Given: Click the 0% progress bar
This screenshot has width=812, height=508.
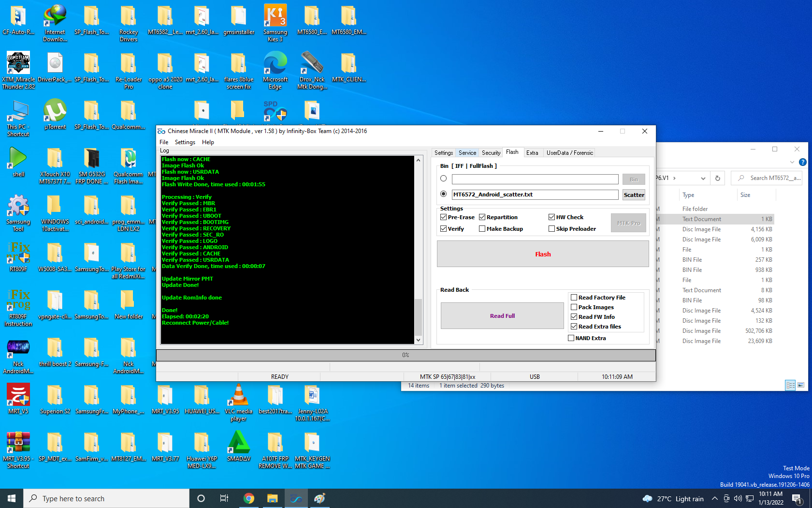Looking at the screenshot, I should [406, 355].
